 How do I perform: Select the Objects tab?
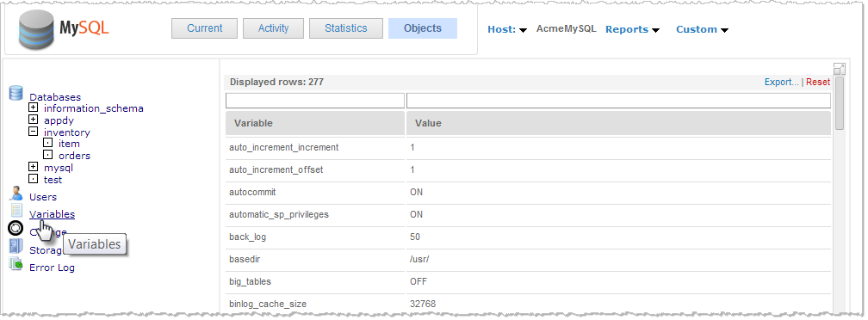[423, 28]
